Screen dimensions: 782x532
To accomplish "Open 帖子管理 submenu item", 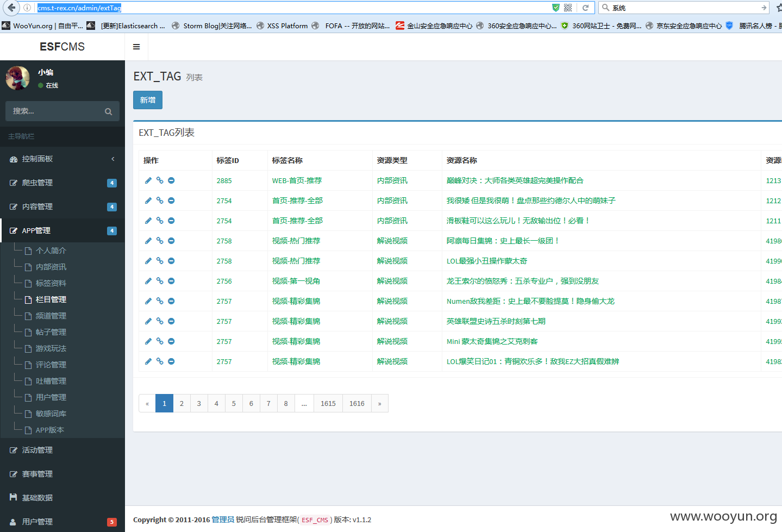I will 51,332.
